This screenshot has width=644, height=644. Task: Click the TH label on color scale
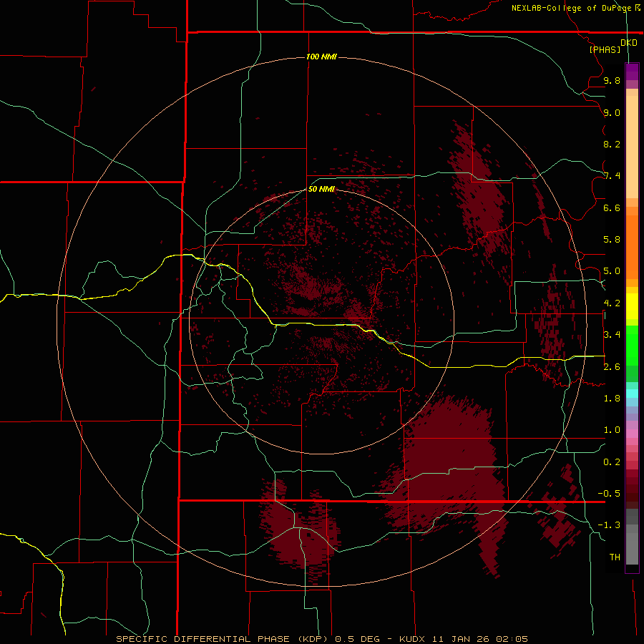click(615, 557)
